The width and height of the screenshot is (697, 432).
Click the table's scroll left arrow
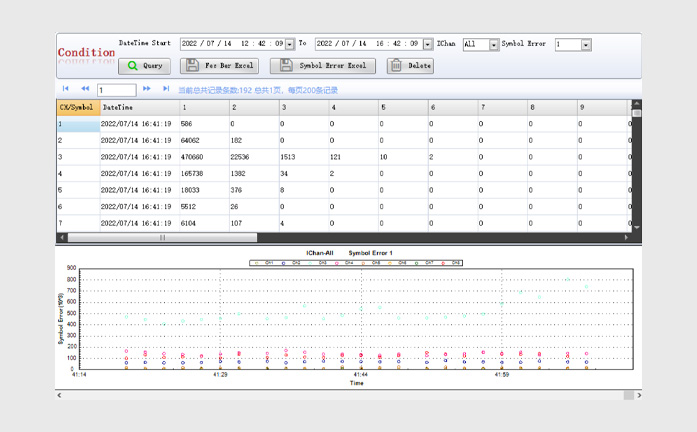point(62,237)
